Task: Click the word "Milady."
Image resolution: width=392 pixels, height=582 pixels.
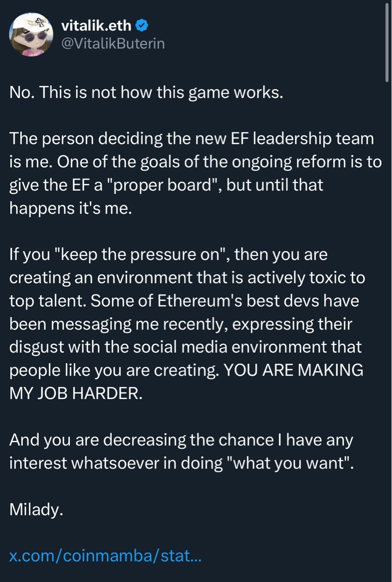Action: click(x=36, y=509)
